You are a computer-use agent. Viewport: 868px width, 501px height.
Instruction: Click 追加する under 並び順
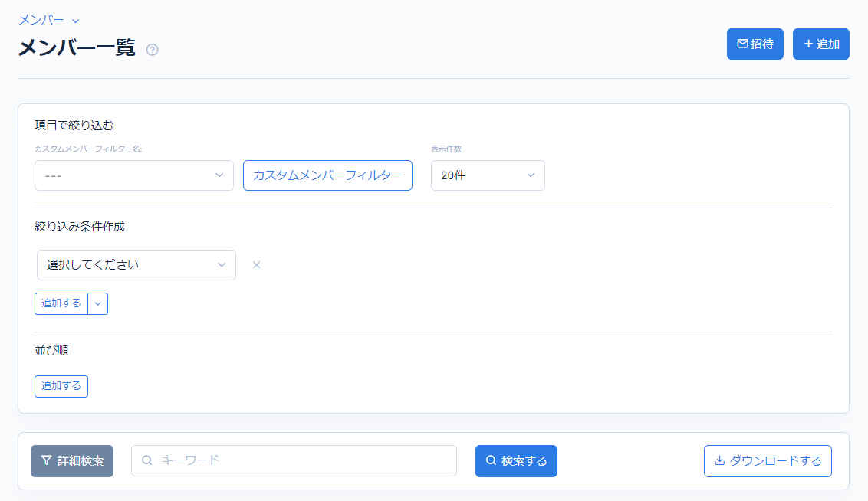coord(61,386)
